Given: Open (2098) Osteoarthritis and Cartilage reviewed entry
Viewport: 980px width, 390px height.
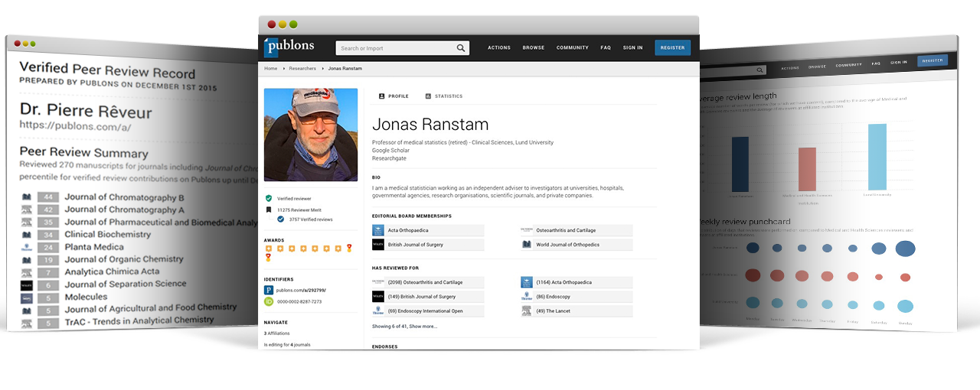Looking at the screenshot, I should point(428,282).
